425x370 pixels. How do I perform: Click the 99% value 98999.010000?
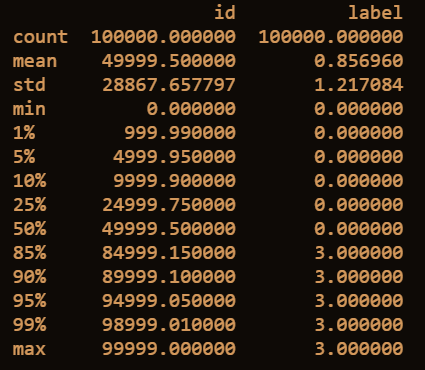click(x=169, y=325)
